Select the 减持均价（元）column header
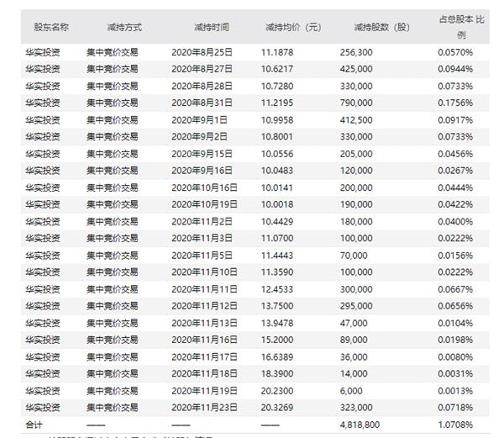504x438 pixels. point(293,28)
